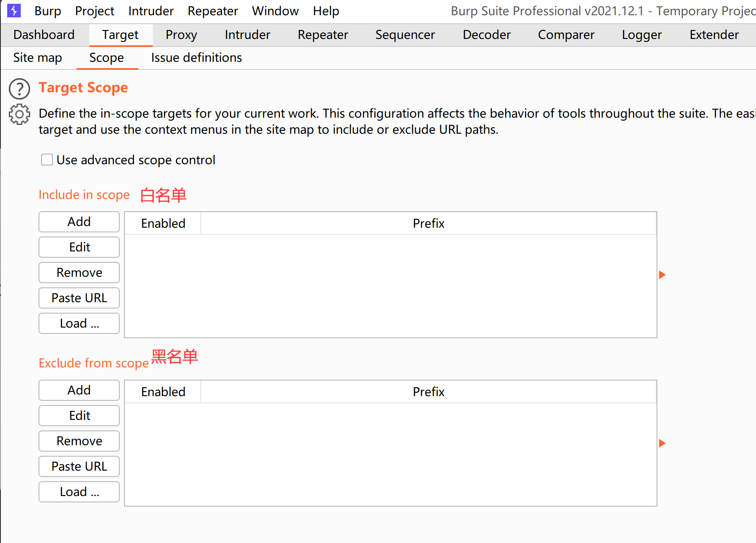The height and width of the screenshot is (543, 756).
Task: Click Paste URL under Exclude from scope
Action: (79, 466)
